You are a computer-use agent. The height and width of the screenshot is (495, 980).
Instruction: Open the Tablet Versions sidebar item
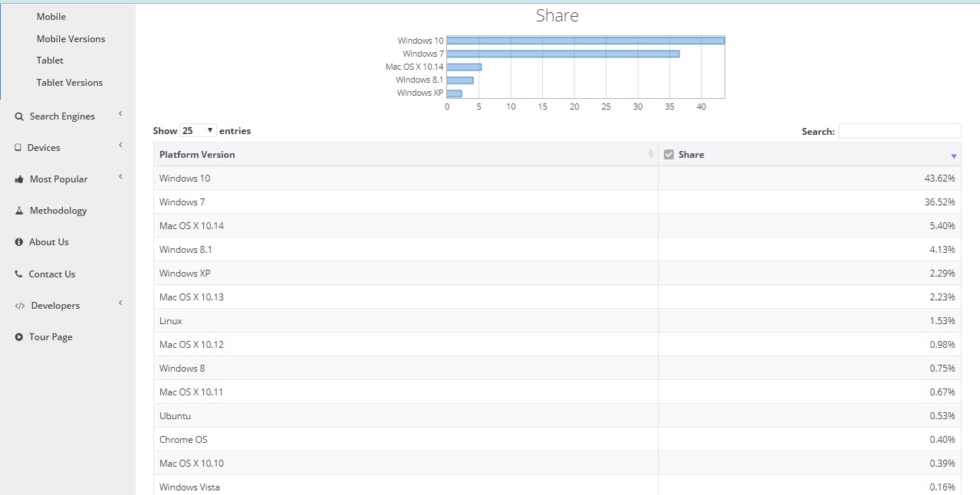click(x=69, y=83)
